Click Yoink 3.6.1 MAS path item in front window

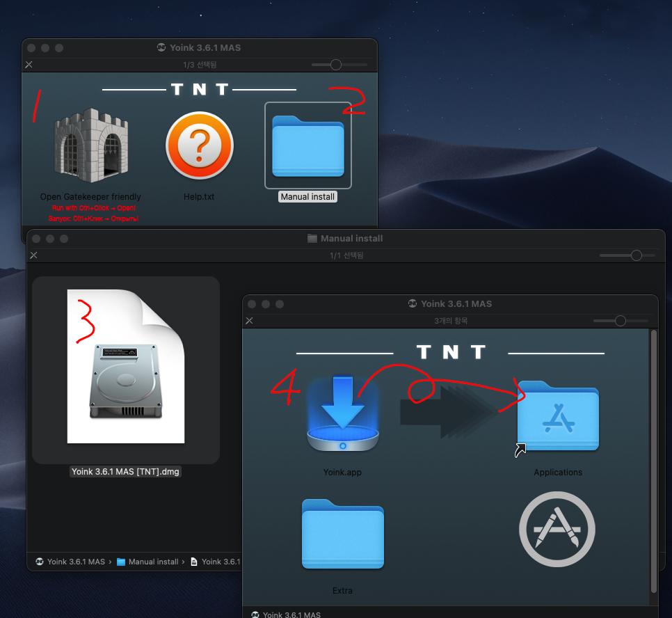[x=286, y=615]
